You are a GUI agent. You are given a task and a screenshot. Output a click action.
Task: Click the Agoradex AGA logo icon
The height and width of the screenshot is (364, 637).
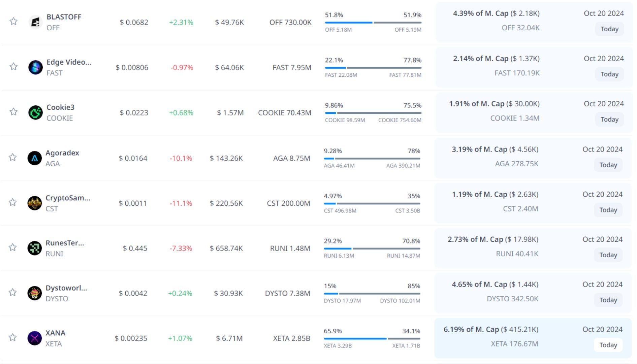click(x=34, y=158)
